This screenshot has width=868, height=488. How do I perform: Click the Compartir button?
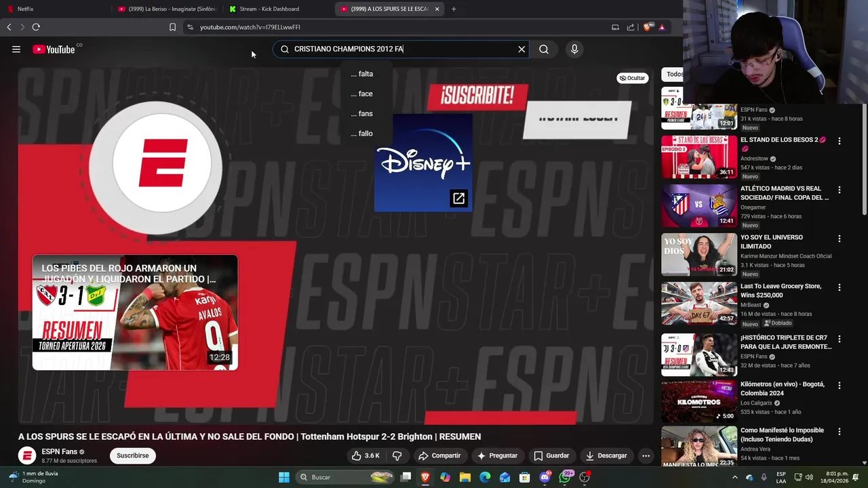point(439,455)
